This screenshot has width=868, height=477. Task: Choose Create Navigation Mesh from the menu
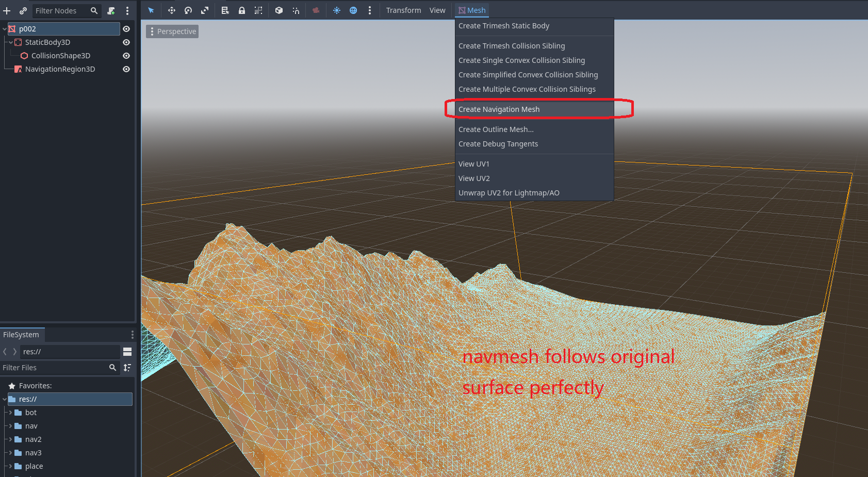pos(499,109)
